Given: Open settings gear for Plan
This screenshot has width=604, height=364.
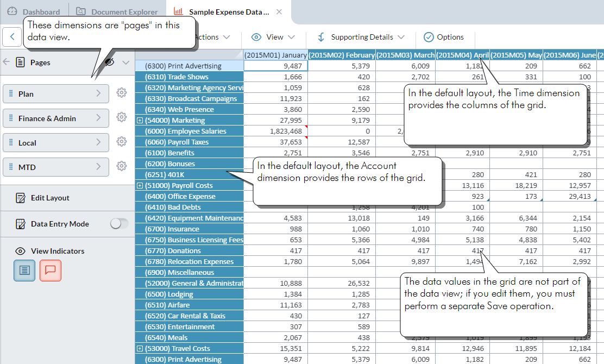Looking at the screenshot, I should point(122,92).
